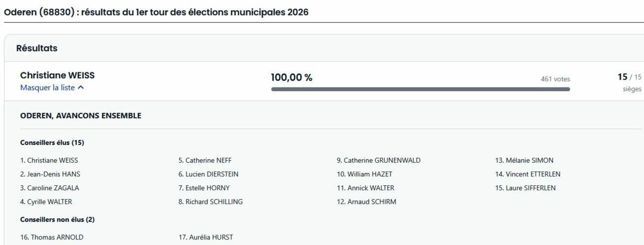
Task: Click the Christiane WEISS list header name
Action: click(57, 76)
